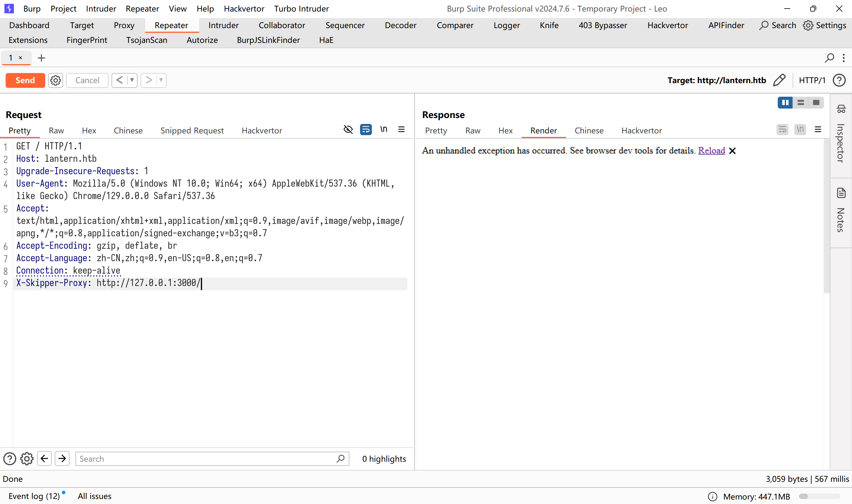The width and height of the screenshot is (852, 504).
Task: Open the 403 Bypasser tab
Action: point(603,25)
